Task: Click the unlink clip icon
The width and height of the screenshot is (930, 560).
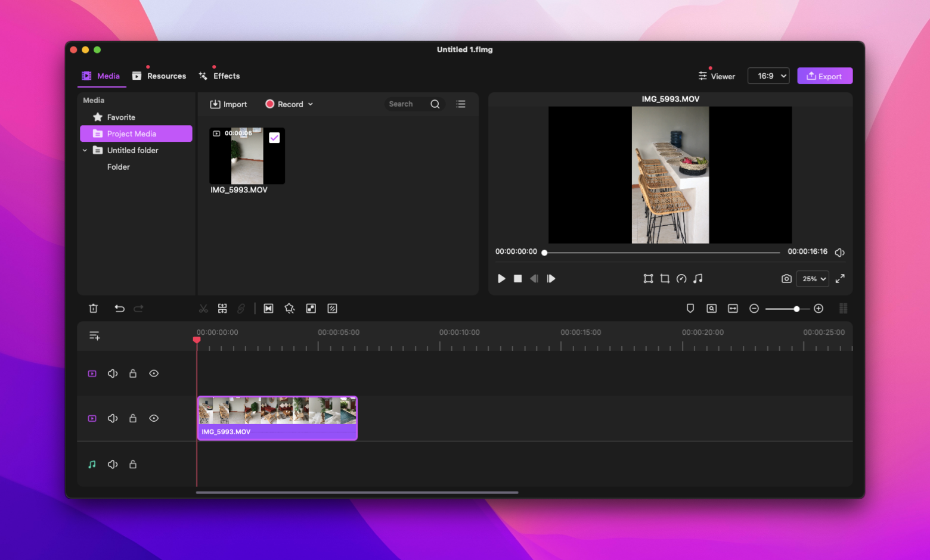Action: click(241, 309)
